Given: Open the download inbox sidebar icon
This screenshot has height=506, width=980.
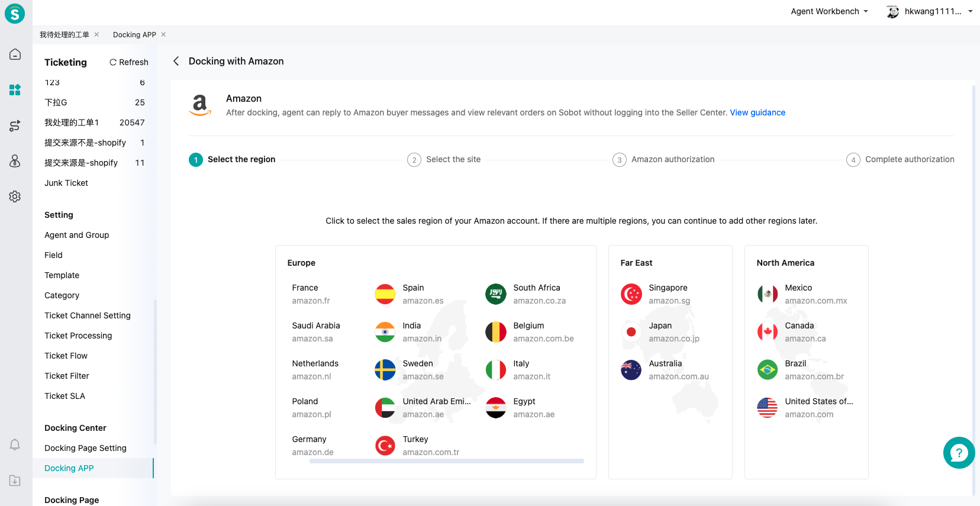Looking at the screenshot, I should 15,481.
